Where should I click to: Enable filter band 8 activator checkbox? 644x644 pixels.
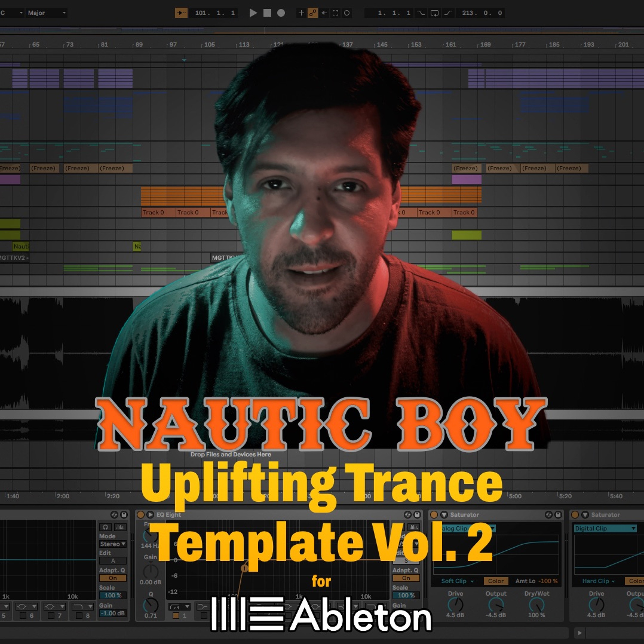[x=79, y=615]
